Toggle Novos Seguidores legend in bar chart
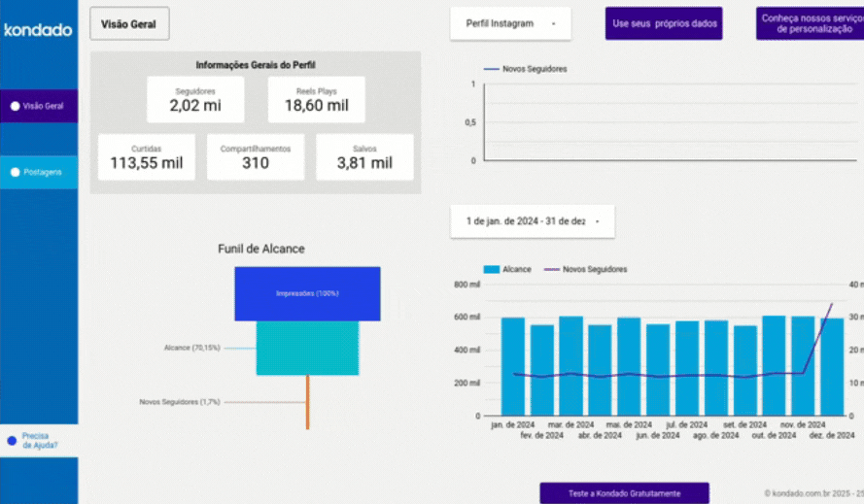This screenshot has width=864, height=504. click(586, 269)
